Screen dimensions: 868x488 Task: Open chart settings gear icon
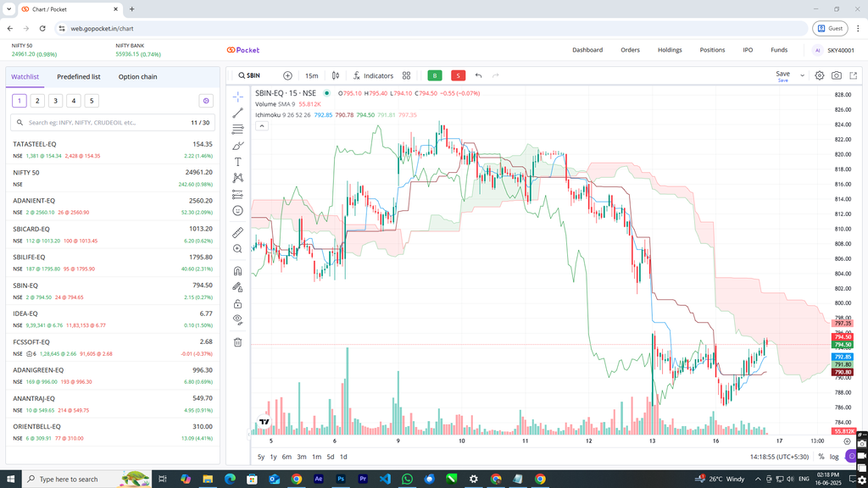point(820,75)
